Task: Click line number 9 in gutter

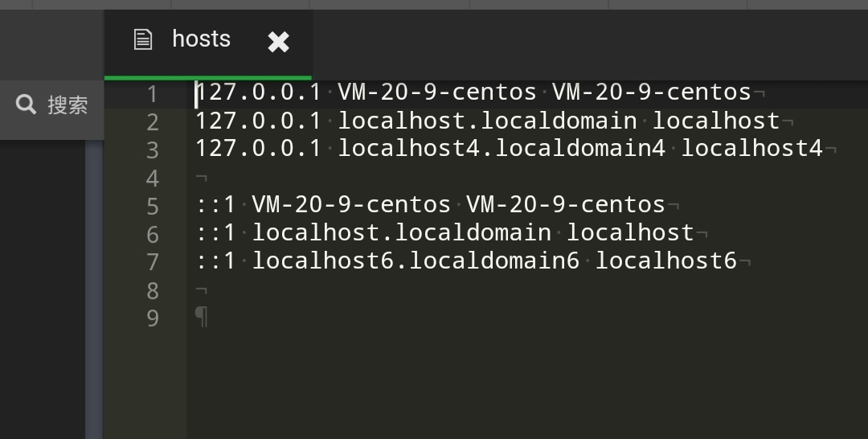Action: (152, 318)
